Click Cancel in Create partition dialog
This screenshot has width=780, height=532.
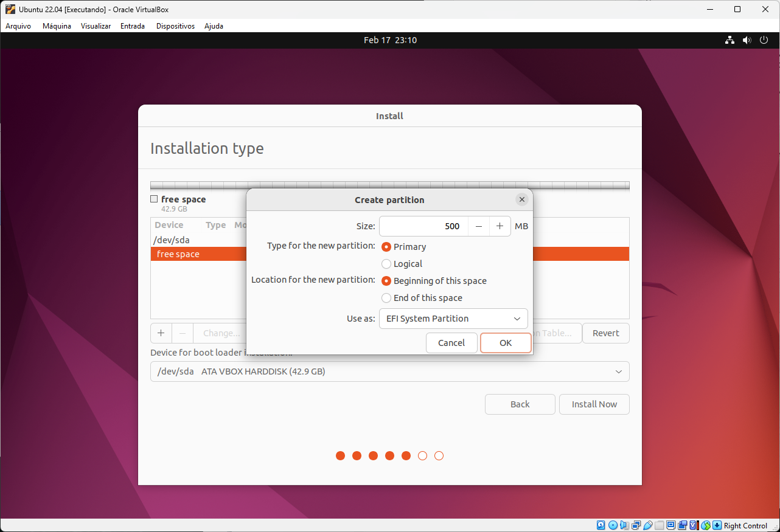click(x=451, y=343)
